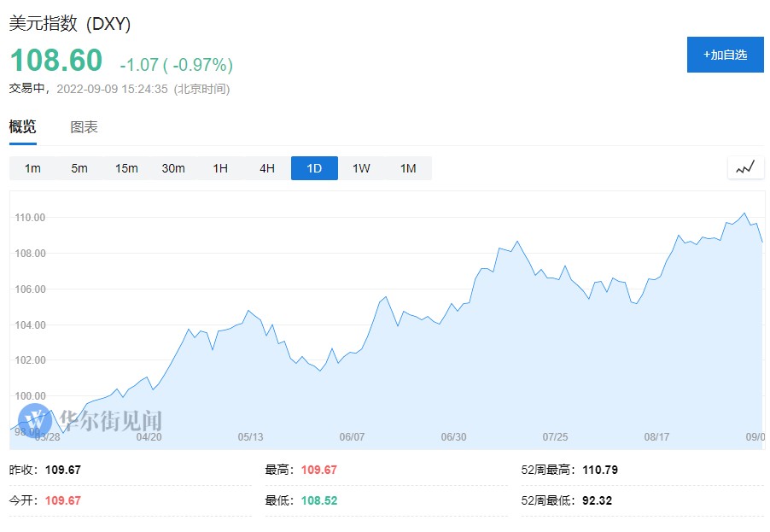Click the 52周最高 value 110.79
Viewport: 770px width, 532px height.
(x=599, y=470)
